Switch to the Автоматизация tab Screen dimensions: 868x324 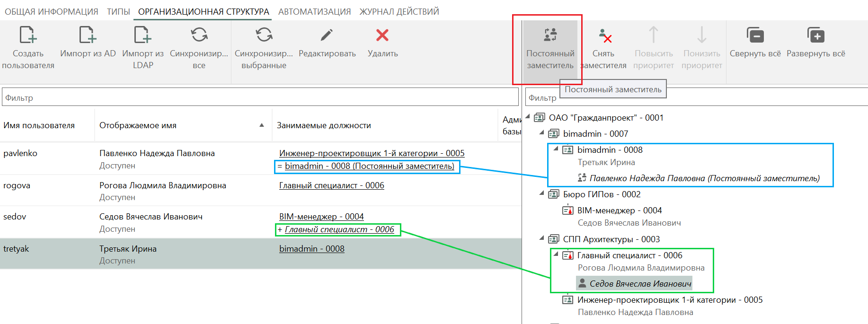pos(314,11)
